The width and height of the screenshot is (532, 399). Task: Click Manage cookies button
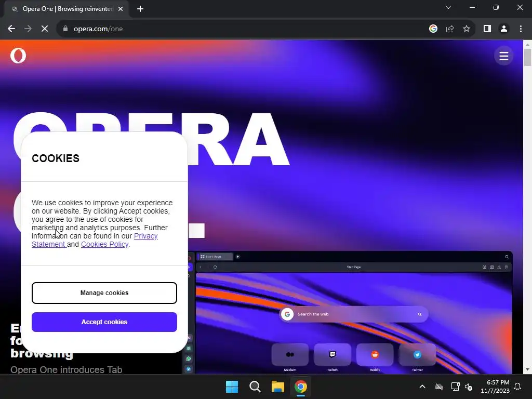click(x=104, y=293)
